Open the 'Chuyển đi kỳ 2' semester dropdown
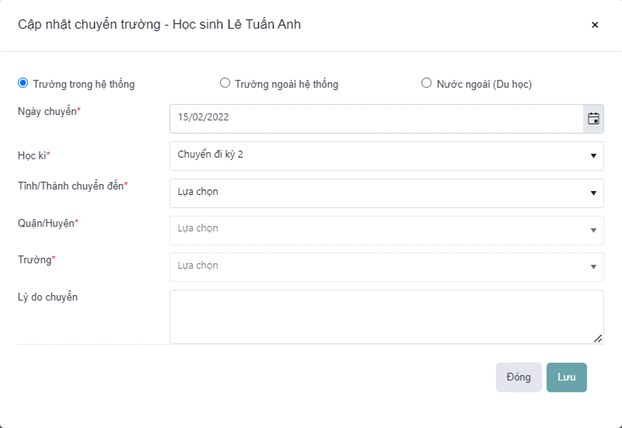The height and width of the screenshot is (428, 622). click(386, 155)
